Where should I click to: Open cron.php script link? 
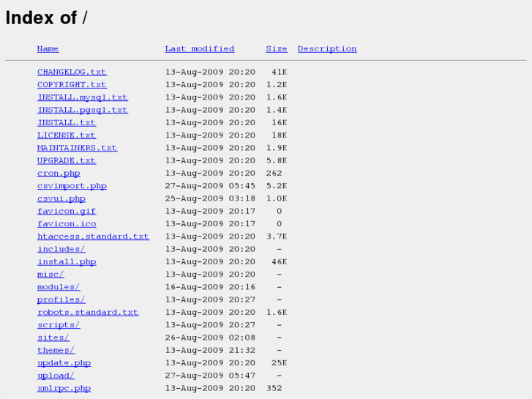(59, 174)
